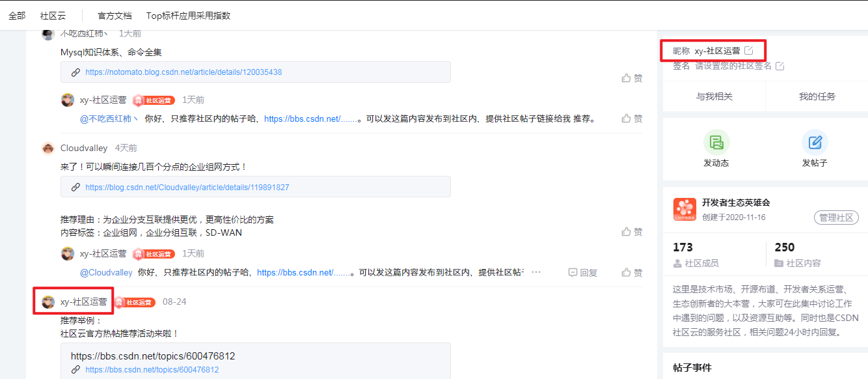Click xy-社区运营 avatar on 08-24 post

click(x=48, y=302)
